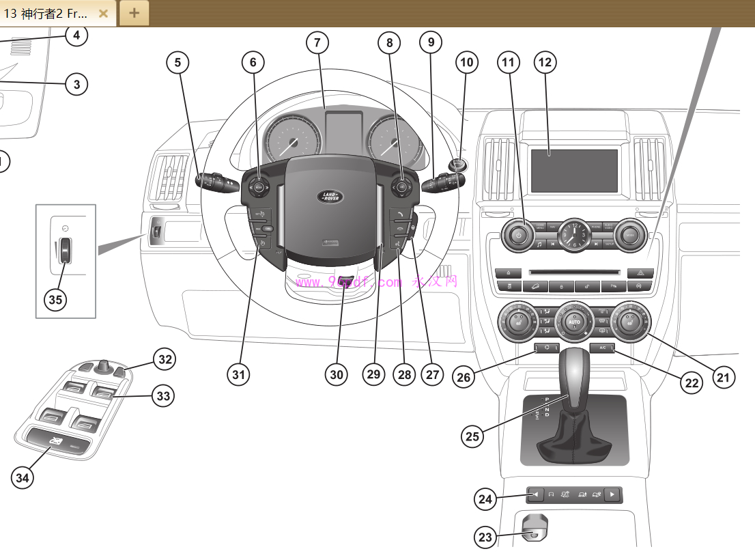This screenshot has height=560, width=755.
Task: Click the touchscreen display labeled 12
Action: point(574,171)
